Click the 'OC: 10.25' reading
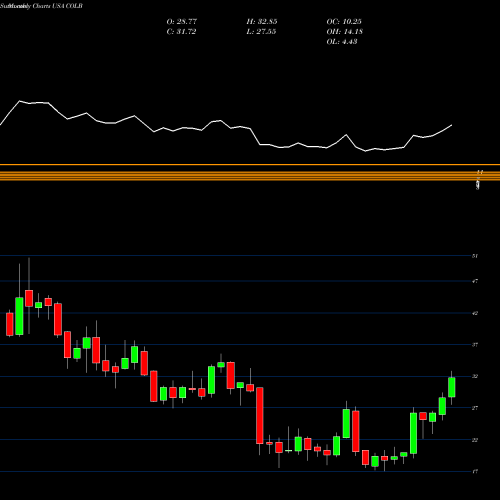500x500 pixels. 344,22
